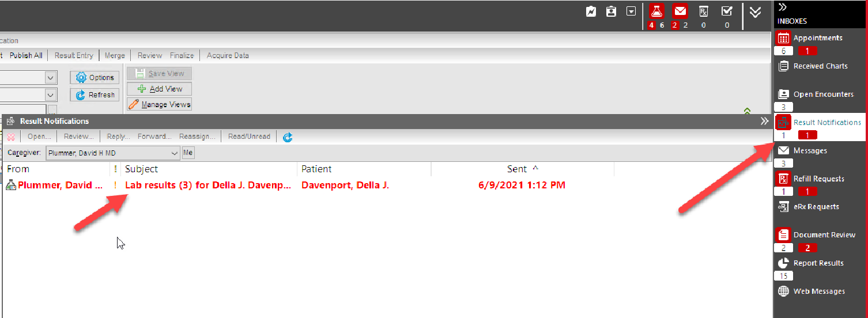Image resolution: width=868 pixels, height=318 pixels.
Task: Open the Messages inbox envelope
Action: pyautogui.click(x=783, y=150)
